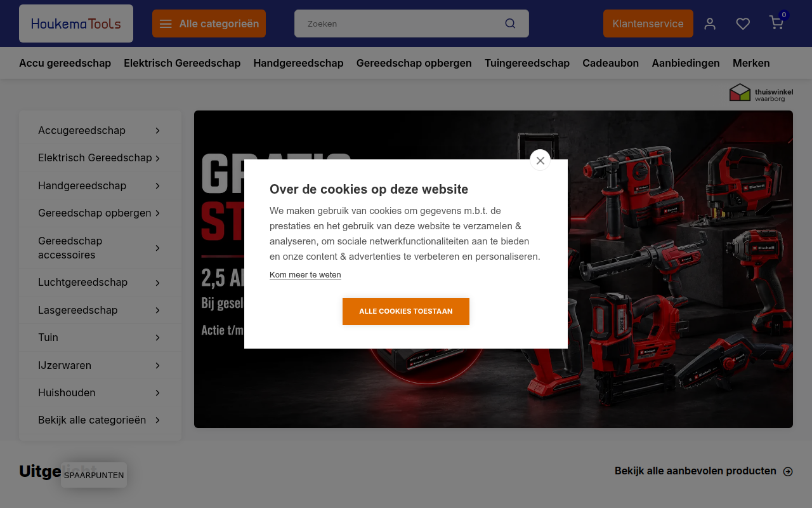Image resolution: width=812 pixels, height=508 pixels.
Task: Open Merken menu item
Action: 751,63
